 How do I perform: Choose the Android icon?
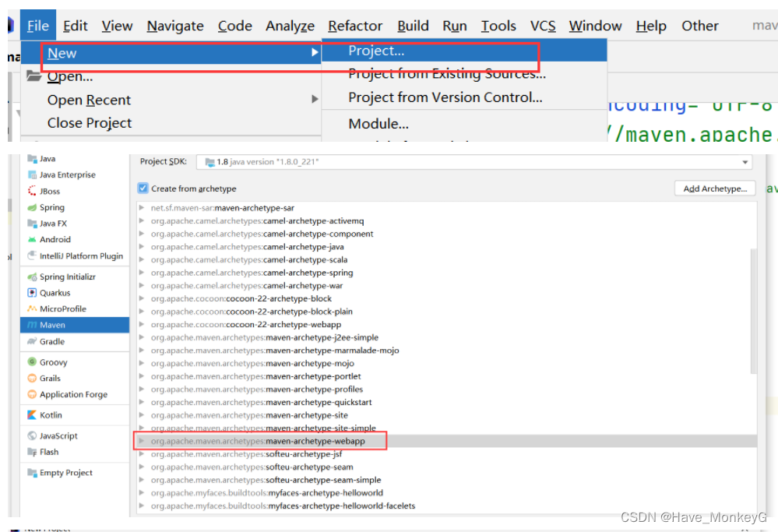(32, 239)
